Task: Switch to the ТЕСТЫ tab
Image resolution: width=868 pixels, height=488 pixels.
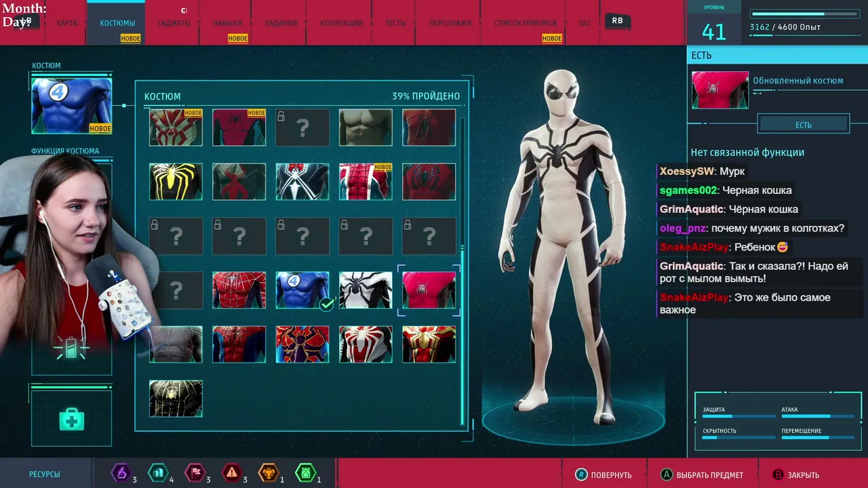Action: [x=395, y=23]
